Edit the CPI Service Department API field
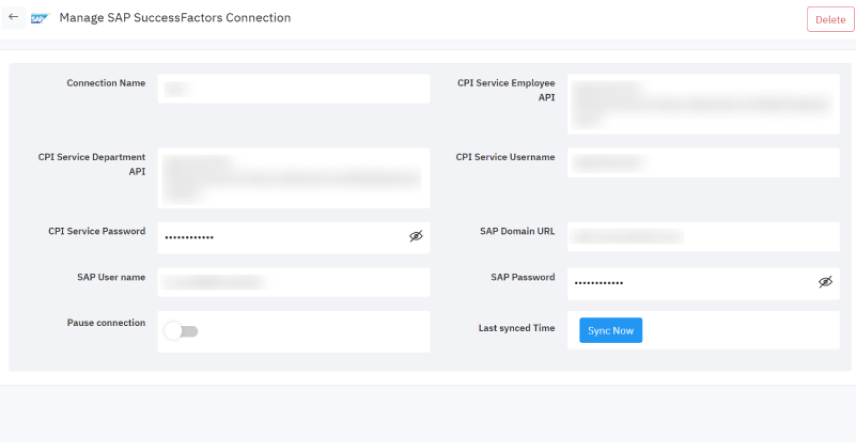The image size is (856, 443). (294, 178)
